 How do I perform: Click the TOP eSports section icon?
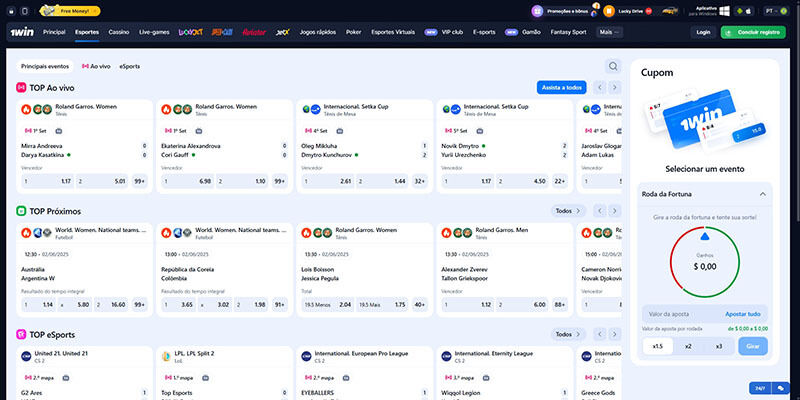[x=21, y=335]
